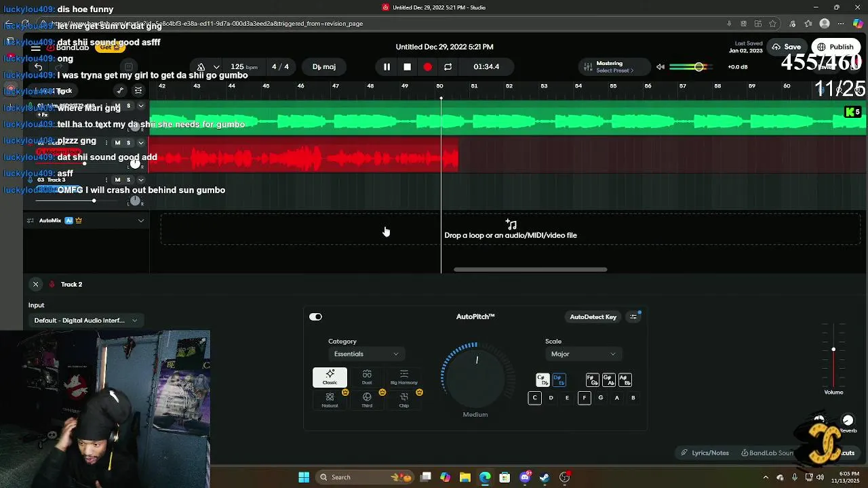Click bar 50 on the timeline ruler
Image resolution: width=868 pixels, height=488 pixels.
[439, 86]
